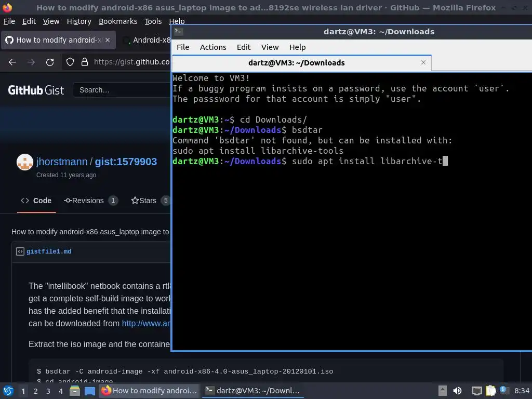Screen dimensions: 532x399
Task: Click the network connection tray icon
Action: [477, 391]
